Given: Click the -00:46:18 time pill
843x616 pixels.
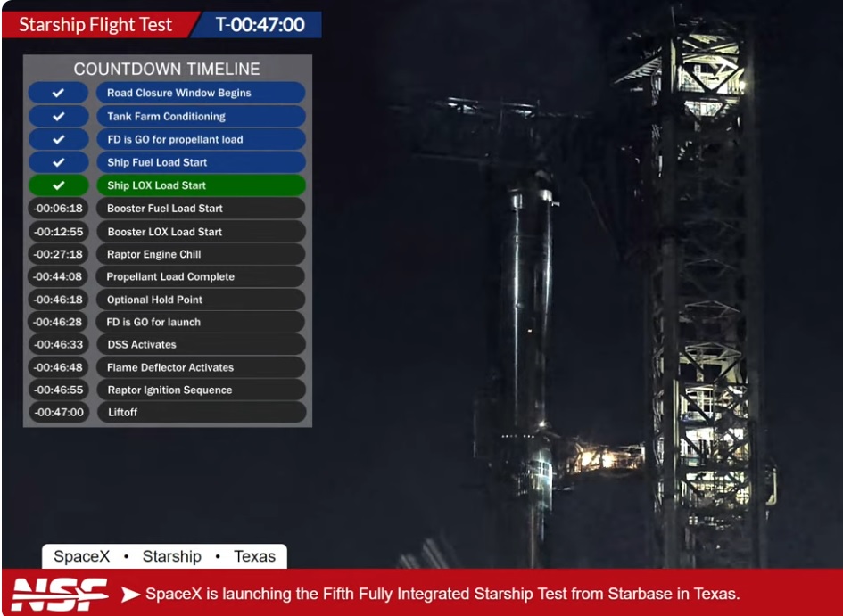Looking at the screenshot, I should (58, 300).
